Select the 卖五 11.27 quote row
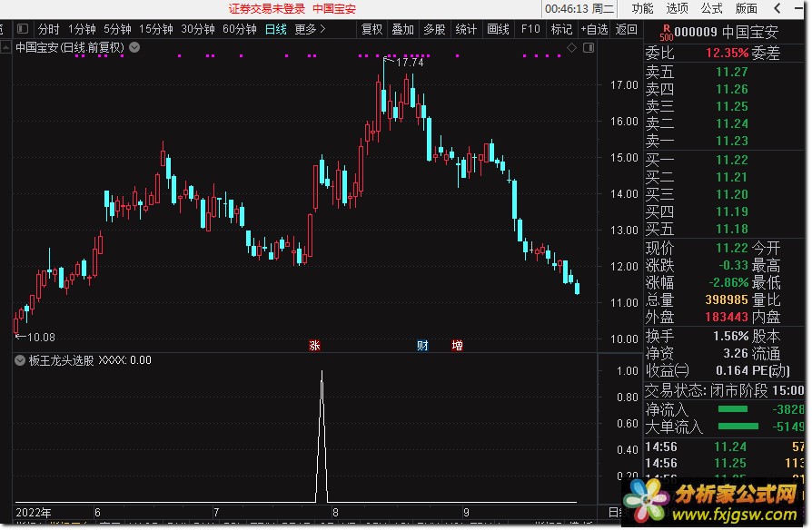Screen dimensions: 812x530 724,72
